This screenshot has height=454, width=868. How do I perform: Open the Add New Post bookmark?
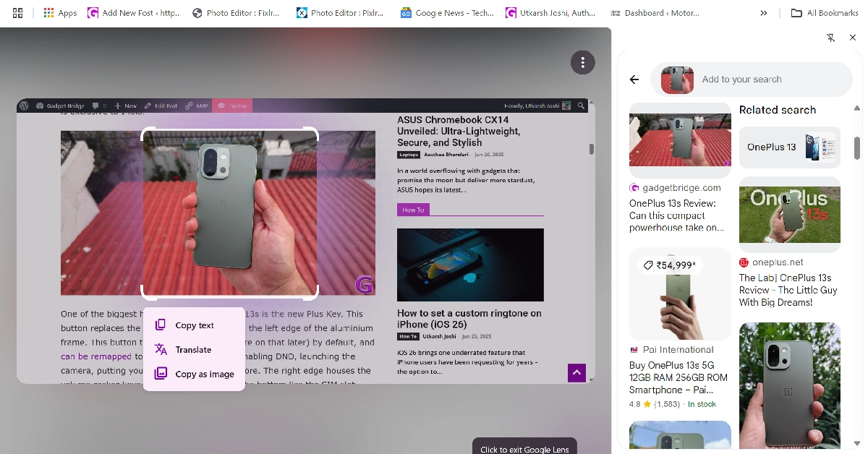pos(134,13)
